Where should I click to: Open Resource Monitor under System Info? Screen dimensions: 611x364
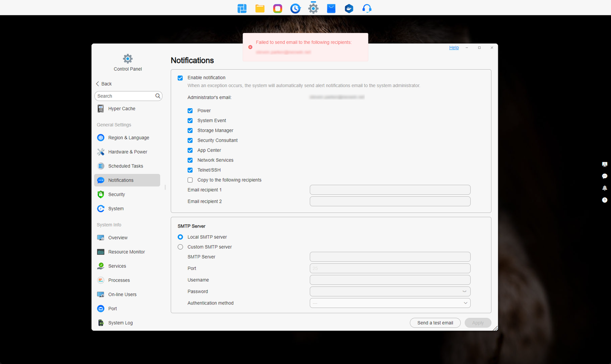125,251
